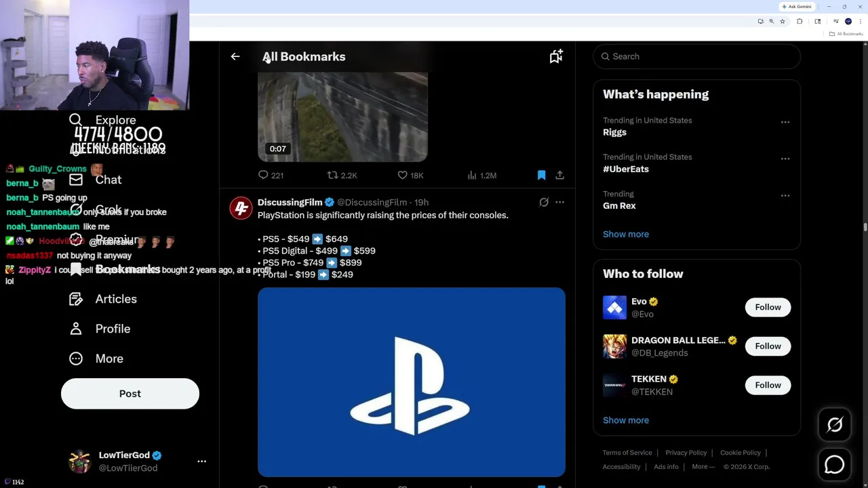Click the Chrome install app icon
868x488 pixels.
(761, 21)
